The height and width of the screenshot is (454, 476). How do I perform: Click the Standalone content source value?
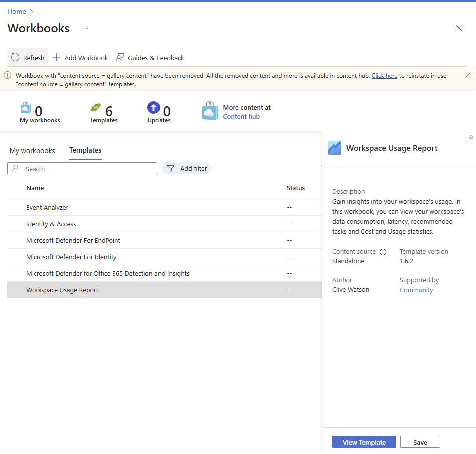348,261
